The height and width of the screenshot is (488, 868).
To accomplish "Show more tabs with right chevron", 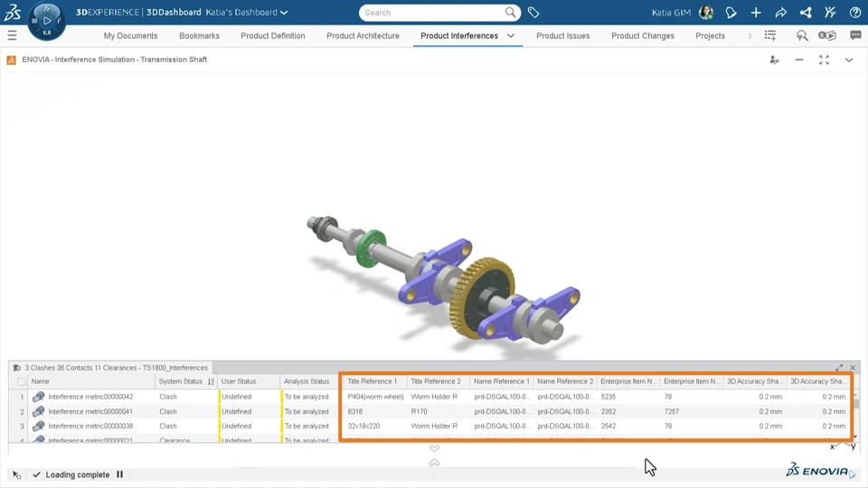I will click(750, 36).
